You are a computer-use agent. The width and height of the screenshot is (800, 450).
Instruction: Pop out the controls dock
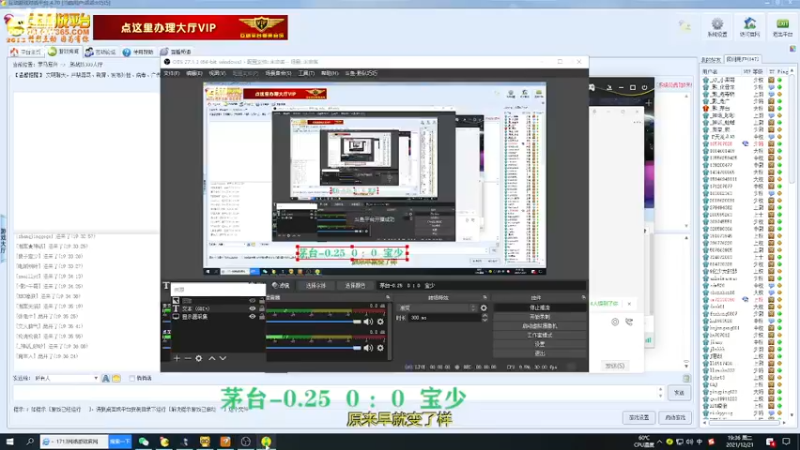pos(583,297)
